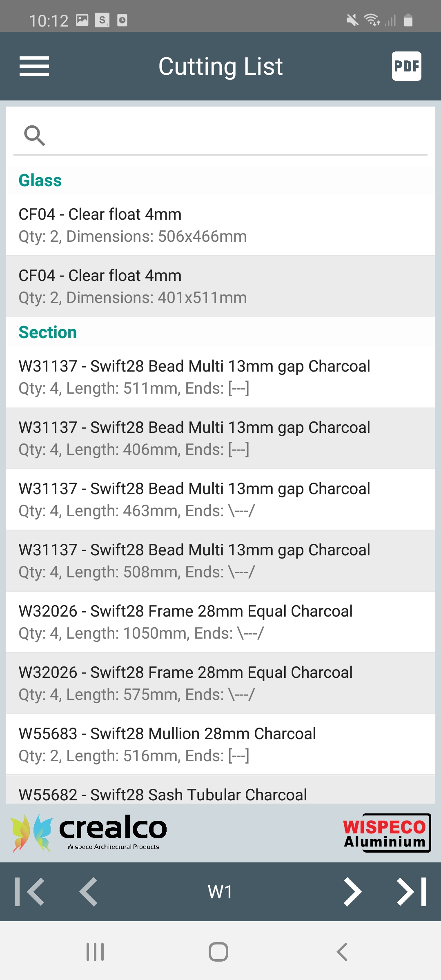Tap the Swift28 Mullion 516mm row

(220, 744)
